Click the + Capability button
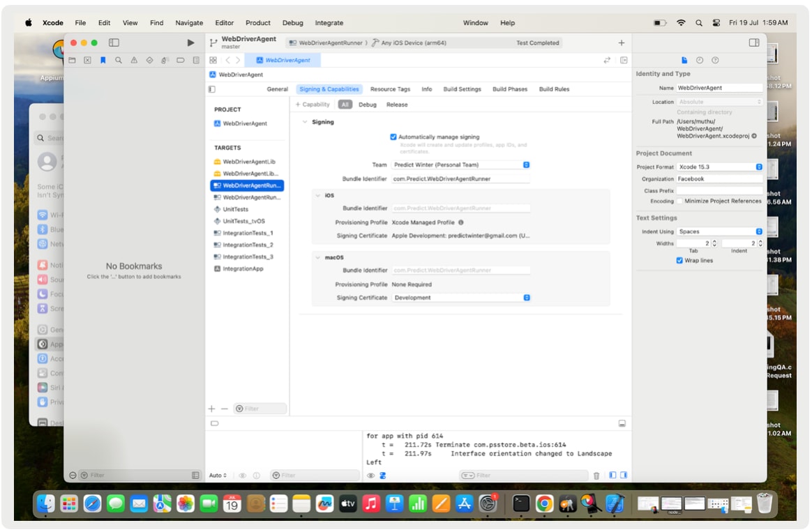This screenshot has height=532, width=812. point(313,105)
